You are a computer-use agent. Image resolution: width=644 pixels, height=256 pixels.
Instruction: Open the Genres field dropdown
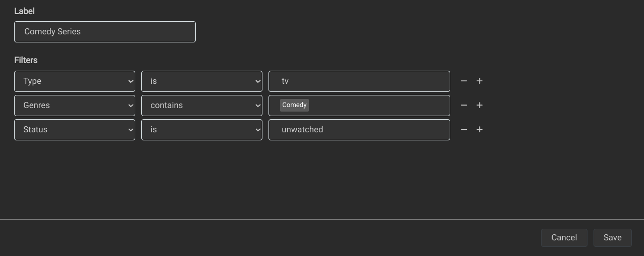pyautogui.click(x=74, y=106)
